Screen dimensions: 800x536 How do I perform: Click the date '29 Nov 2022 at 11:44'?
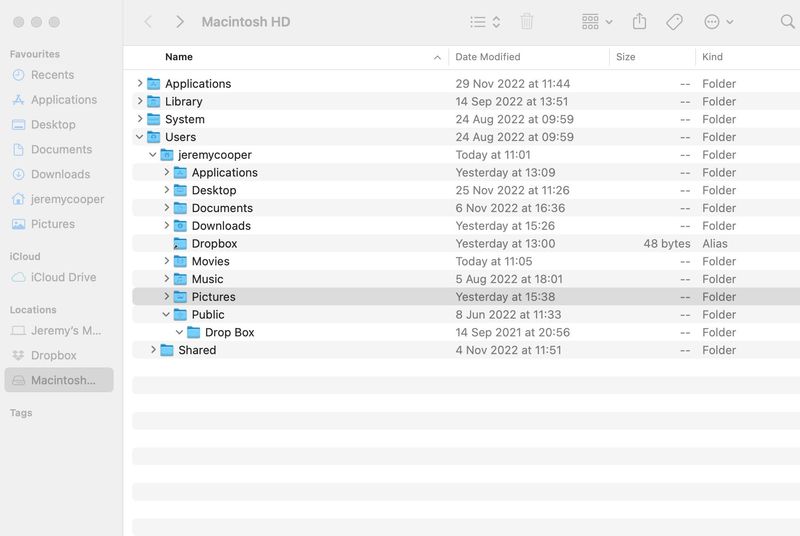coord(513,84)
